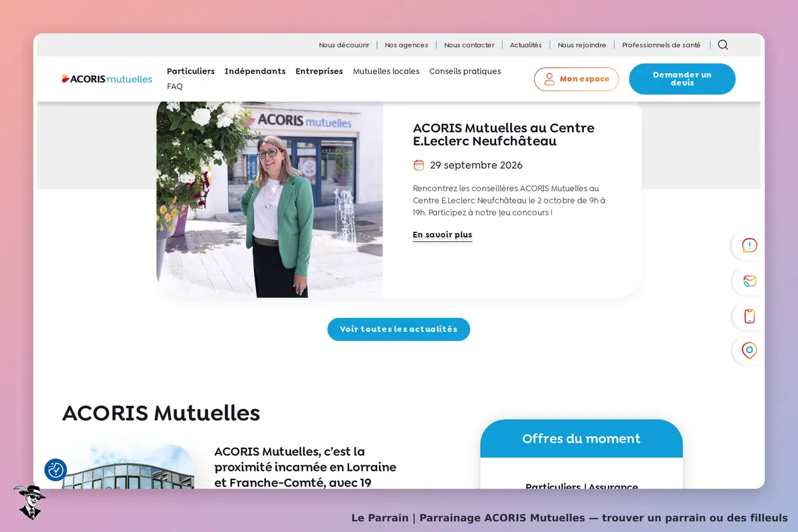Go to Actualités in top bar
The height and width of the screenshot is (532, 798).
(526, 45)
